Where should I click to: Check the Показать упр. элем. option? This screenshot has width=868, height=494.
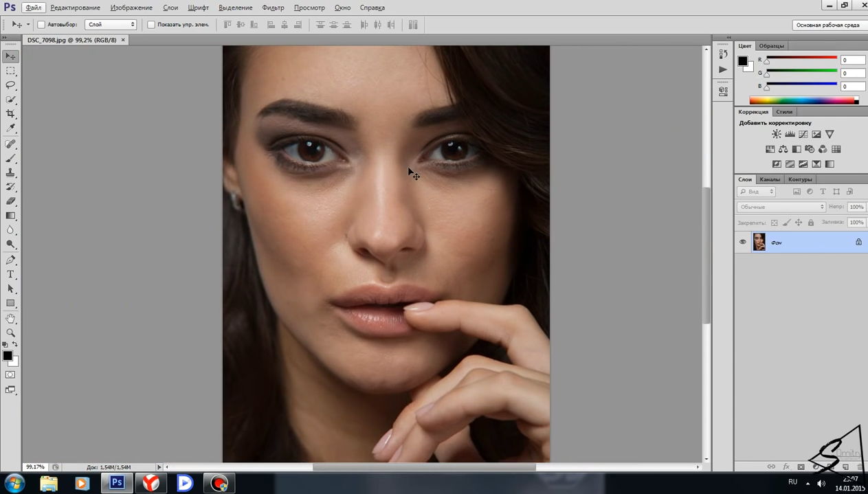tap(151, 25)
